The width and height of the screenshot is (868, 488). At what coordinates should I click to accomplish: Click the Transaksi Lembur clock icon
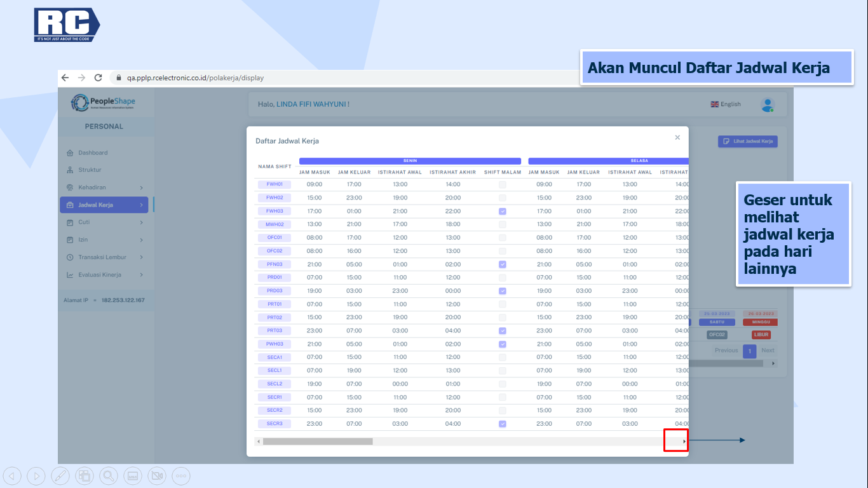click(70, 257)
